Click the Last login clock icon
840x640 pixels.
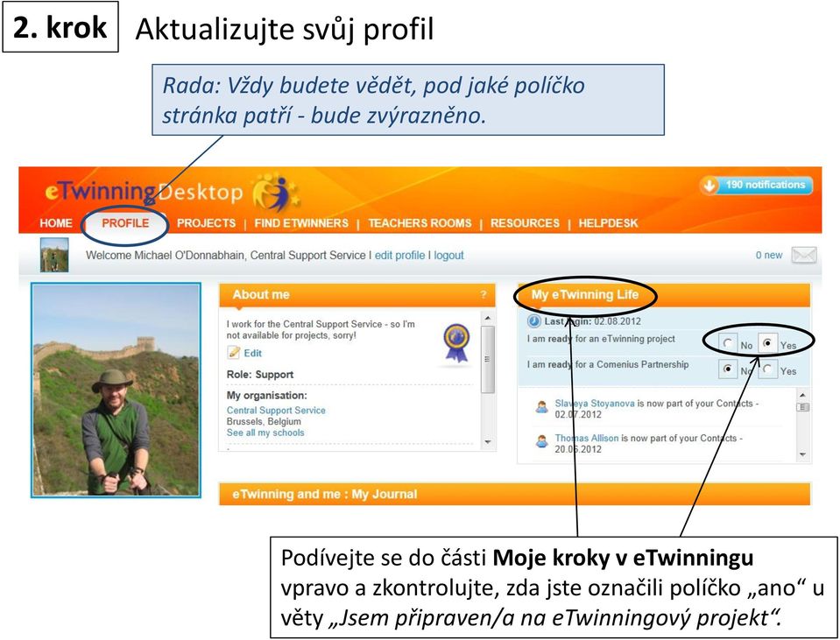pos(534,321)
